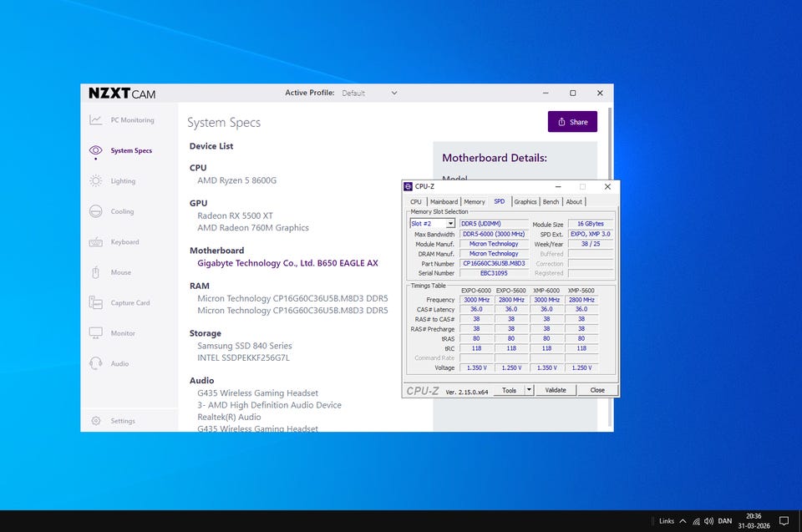Image resolution: width=802 pixels, height=532 pixels.
Task: Click the Gigabyte B650 EAGLE AX motherboard entry
Action: click(287, 263)
